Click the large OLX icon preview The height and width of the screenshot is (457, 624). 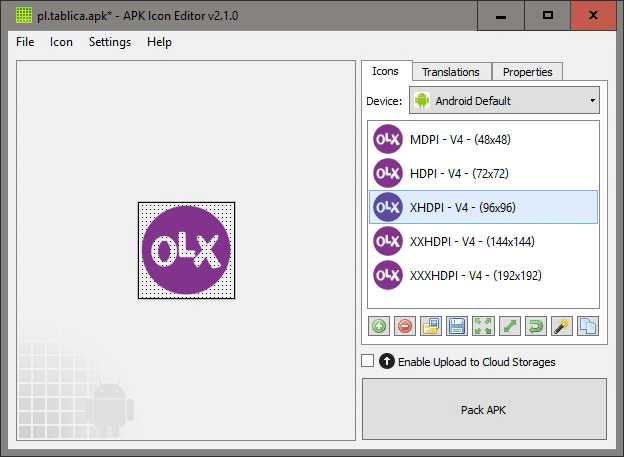click(x=186, y=250)
